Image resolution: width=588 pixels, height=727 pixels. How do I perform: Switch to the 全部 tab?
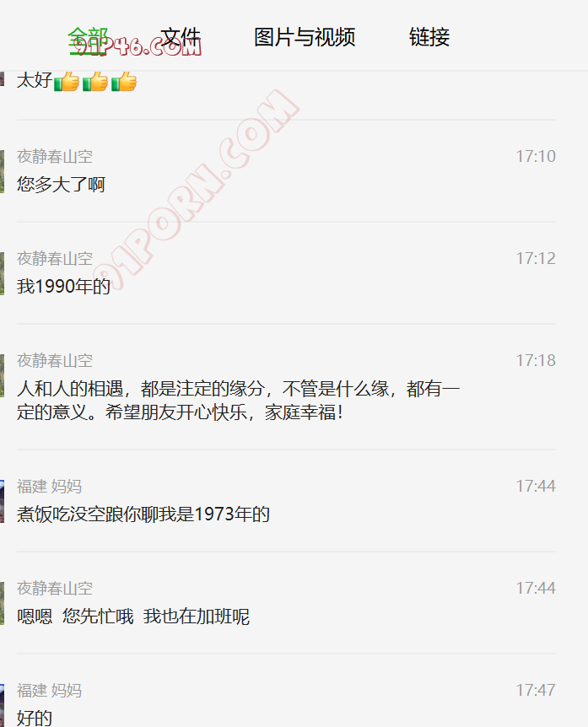point(88,38)
